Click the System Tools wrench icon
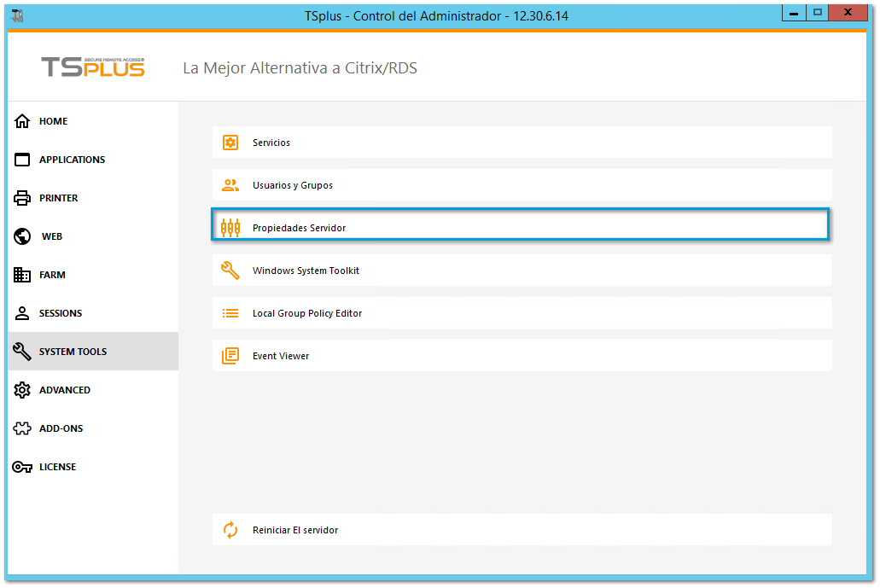Image resolution: width=880 pixels, height=588 pixels. point(22,352)
